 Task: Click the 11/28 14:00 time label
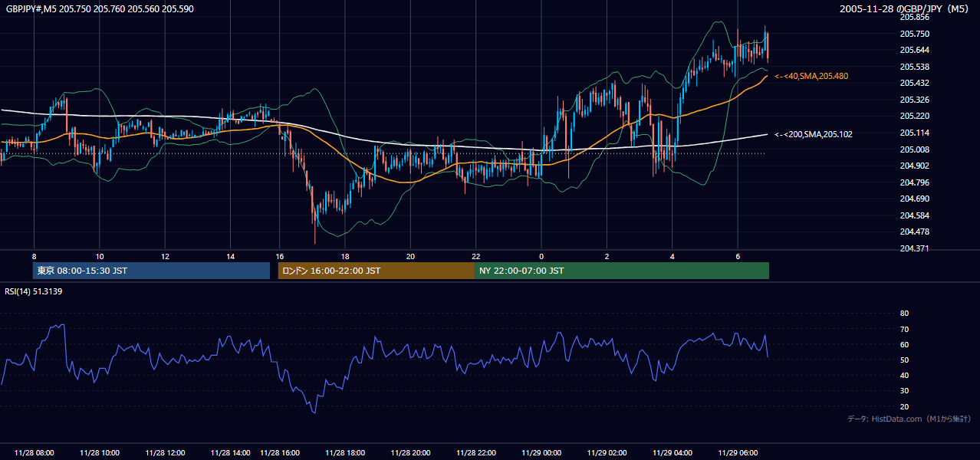tap(230, 452)
